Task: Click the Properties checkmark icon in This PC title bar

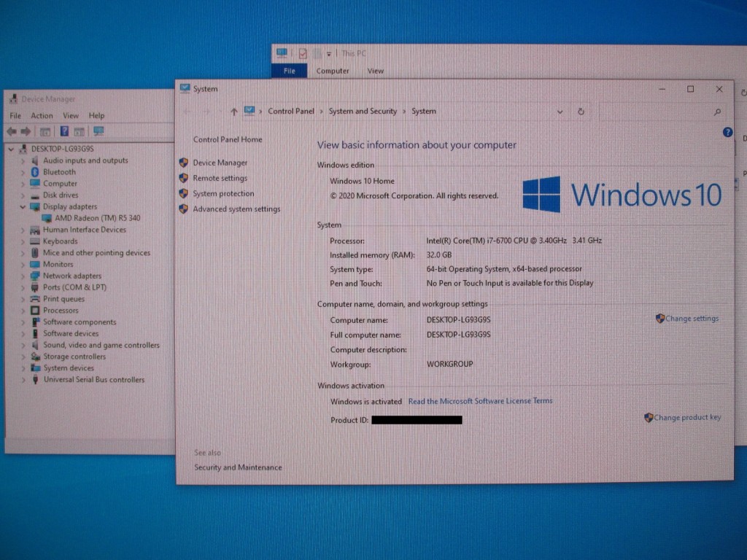Action: [303, 53]
